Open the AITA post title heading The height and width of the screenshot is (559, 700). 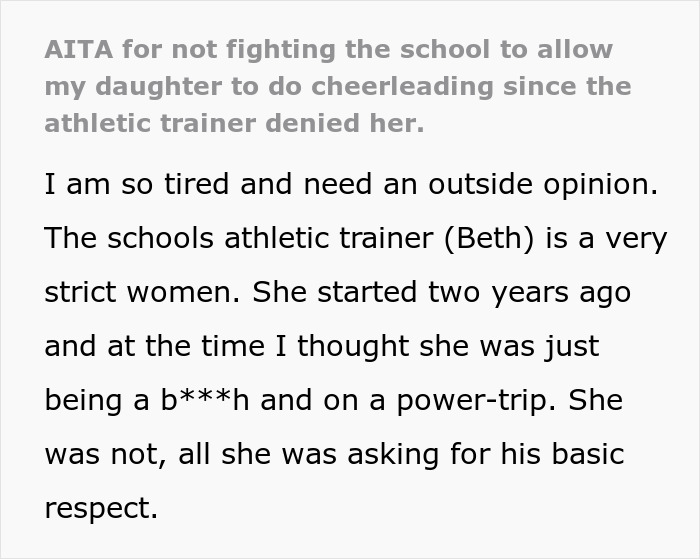(x=338, y=86)
